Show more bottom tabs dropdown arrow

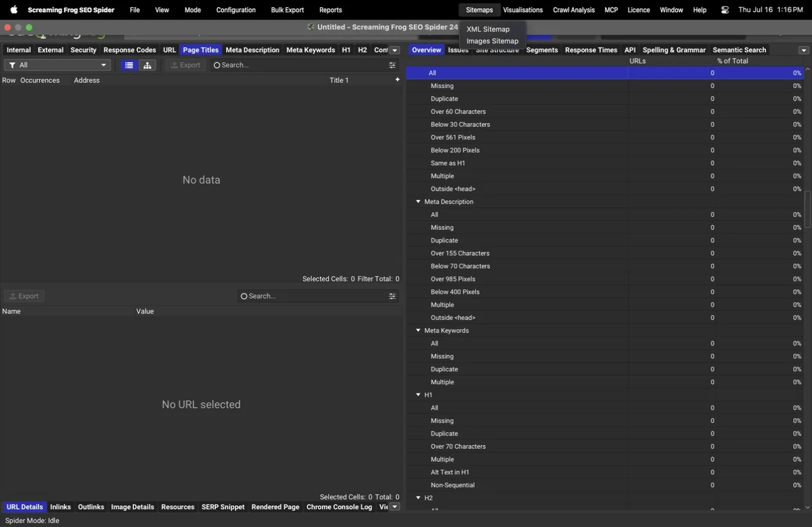[395, 507]
